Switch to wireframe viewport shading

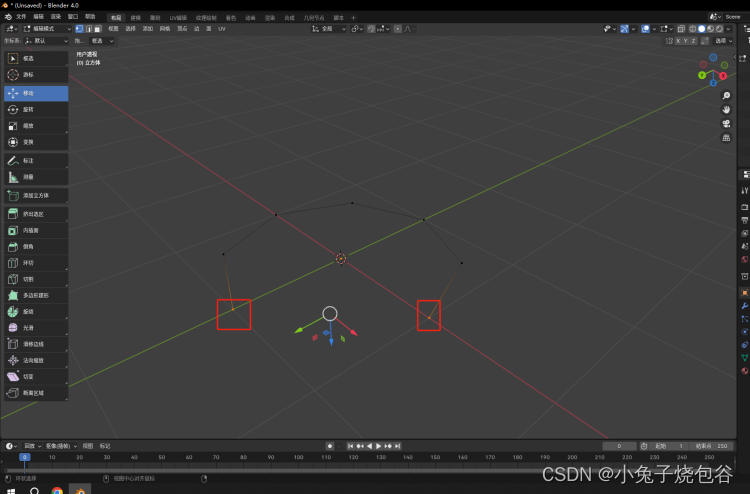pos(692,29)
